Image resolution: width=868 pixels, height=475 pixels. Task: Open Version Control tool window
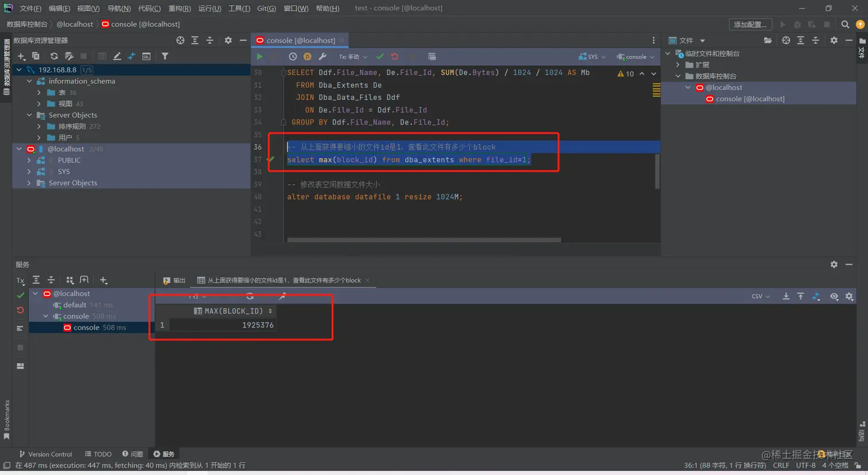click(45, 454)
